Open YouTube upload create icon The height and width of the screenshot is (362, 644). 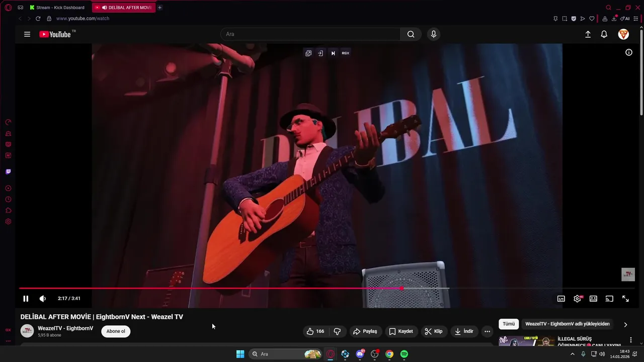pyautogui.click(x=588, y=34)
